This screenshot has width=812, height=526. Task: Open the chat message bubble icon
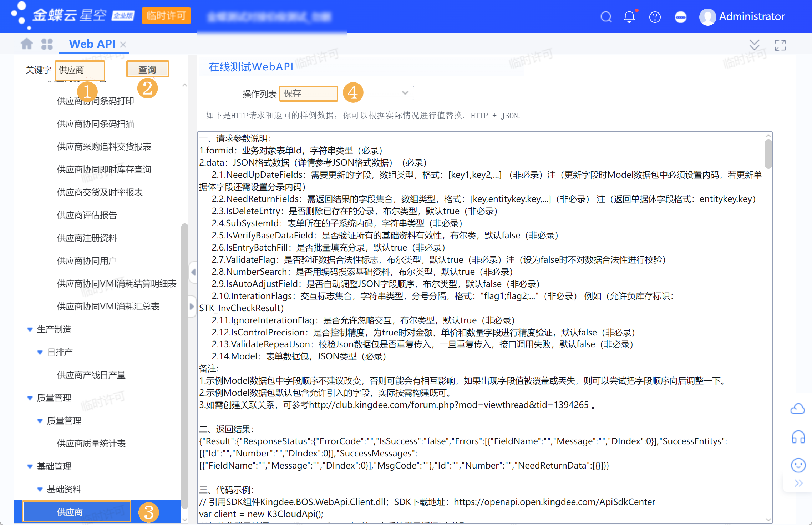click(680, 17)
